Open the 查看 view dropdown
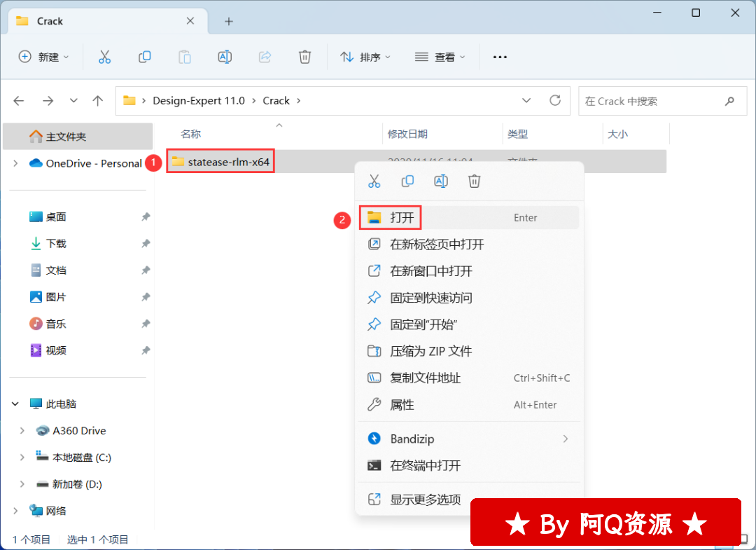The height and width of the screenshot is (550, 756). point(440,57)
